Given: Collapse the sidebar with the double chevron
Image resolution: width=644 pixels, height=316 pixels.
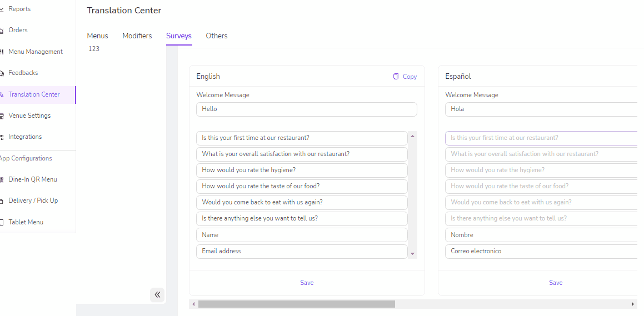Looking at the screenshot, I should click(x=157, y=295).
